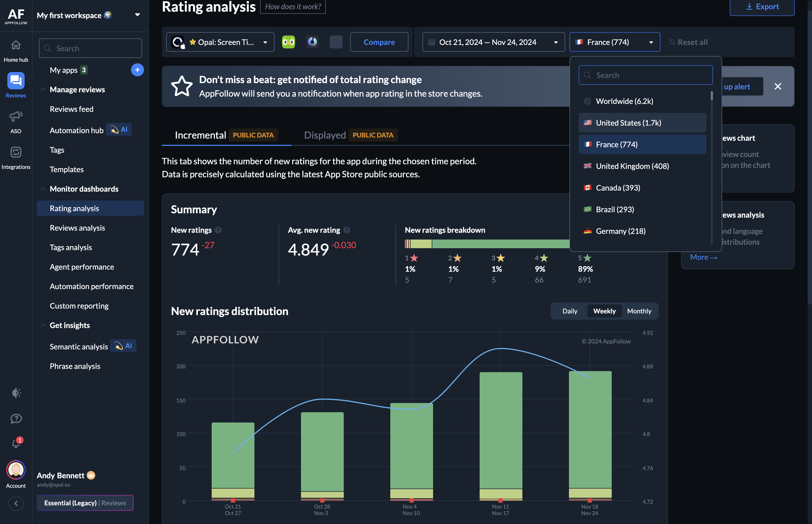Collapse the Get insights group

[43, 325]
